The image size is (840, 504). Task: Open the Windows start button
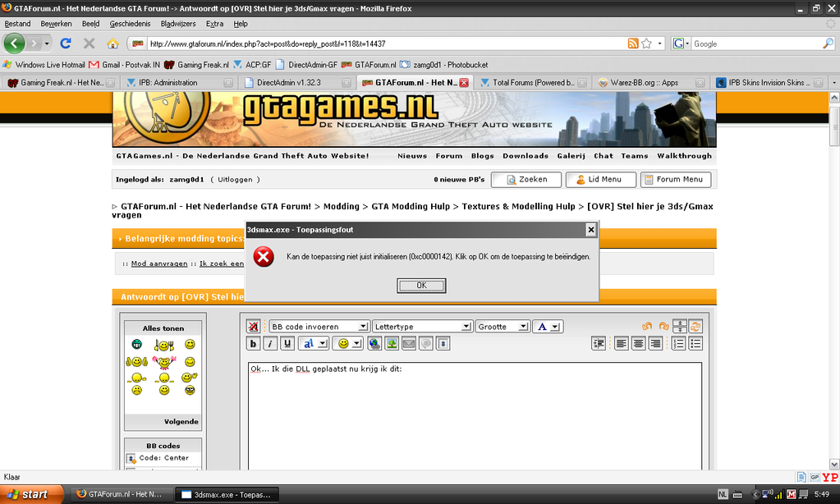pos(31,494)
